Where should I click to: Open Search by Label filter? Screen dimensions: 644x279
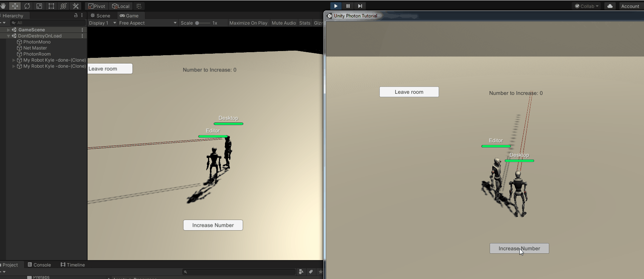[311, 272]
